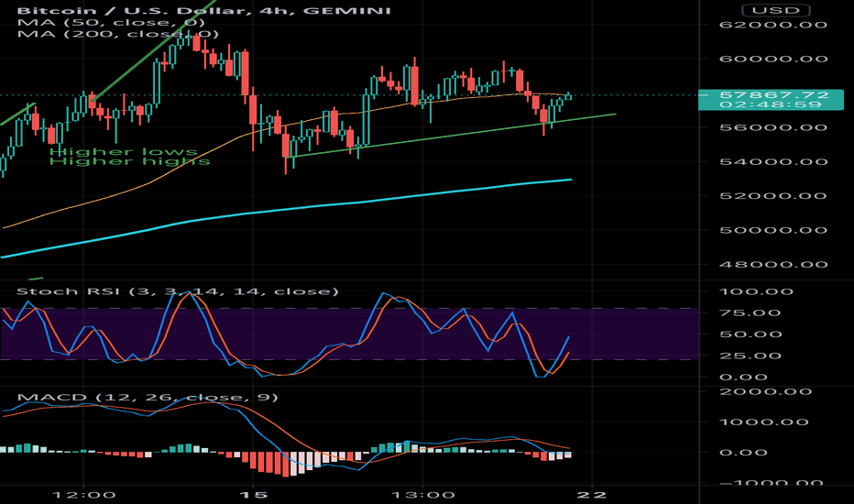Click the 52000.00 price axis label
Image resolution: width=854 pixels, height=504 pixels.
[773, 196]
